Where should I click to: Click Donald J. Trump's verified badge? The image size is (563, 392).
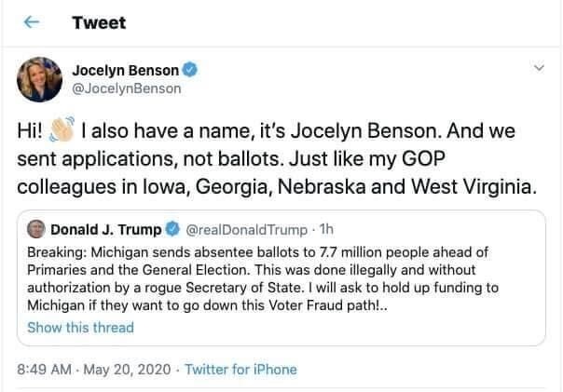tap(173, 229)
